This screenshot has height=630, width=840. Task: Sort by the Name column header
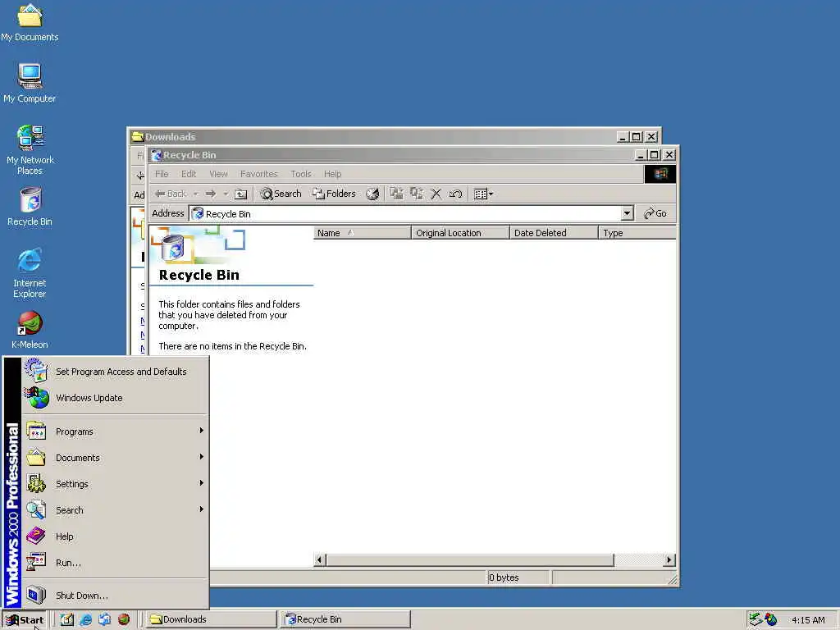pyautogui.click(x=362, y=233)
